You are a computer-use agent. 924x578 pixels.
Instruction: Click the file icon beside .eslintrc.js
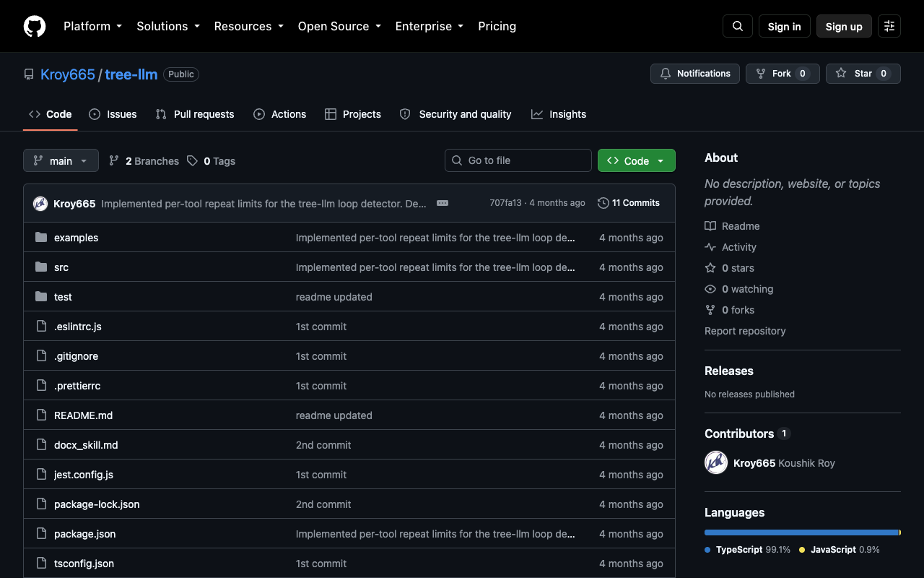click(41, 327)
